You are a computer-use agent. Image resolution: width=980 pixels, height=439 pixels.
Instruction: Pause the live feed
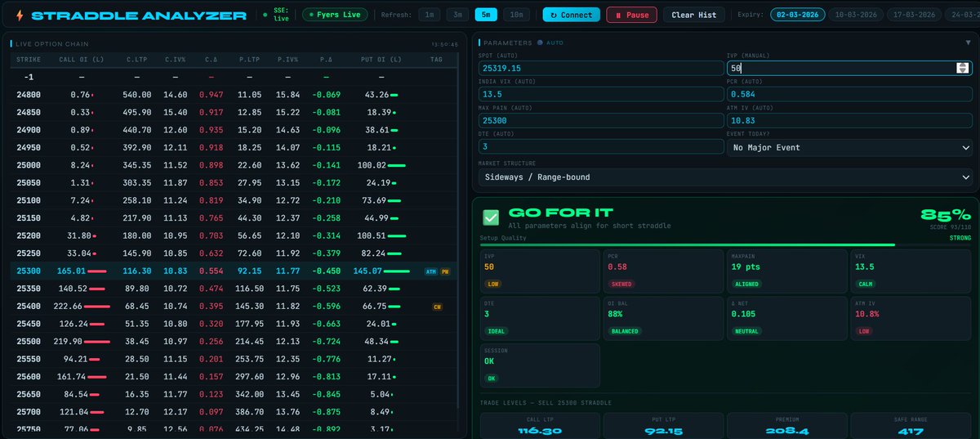632,15
